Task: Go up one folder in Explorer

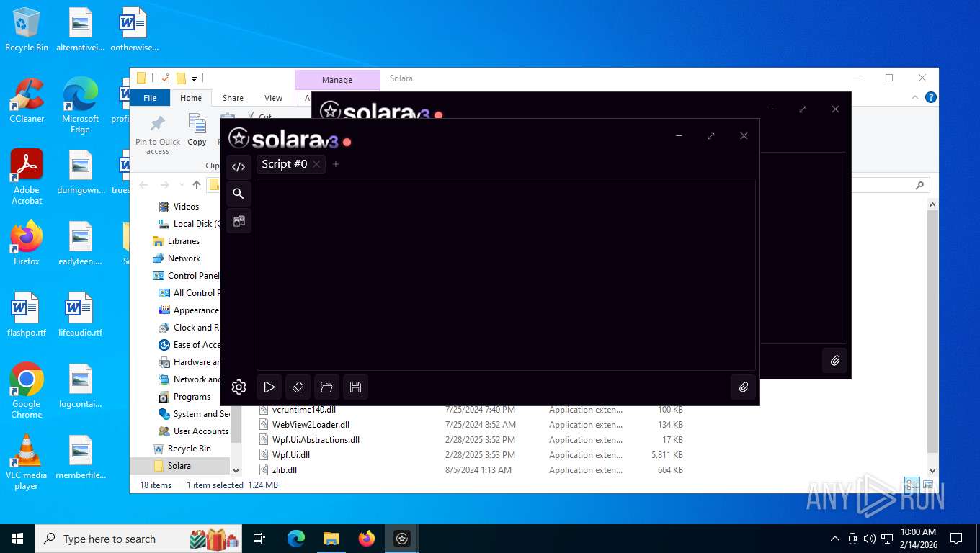Action: [197, 185]
